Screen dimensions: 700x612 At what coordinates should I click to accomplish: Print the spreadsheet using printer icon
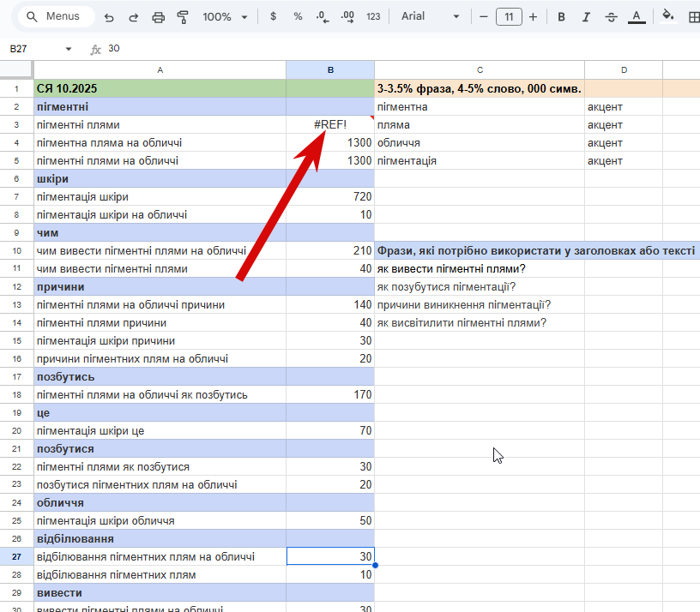click(x=158, y=17)
